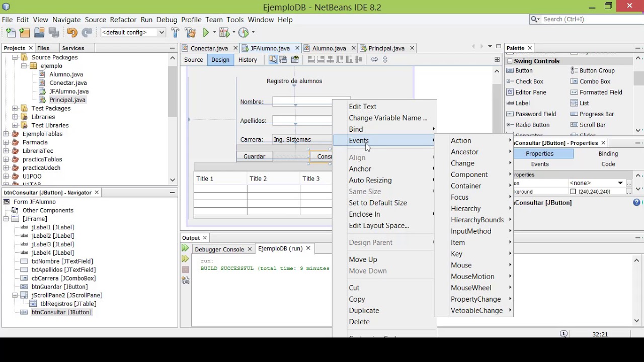
Task: Collapse the Source Packages tree node
Action: coord(15,57)
